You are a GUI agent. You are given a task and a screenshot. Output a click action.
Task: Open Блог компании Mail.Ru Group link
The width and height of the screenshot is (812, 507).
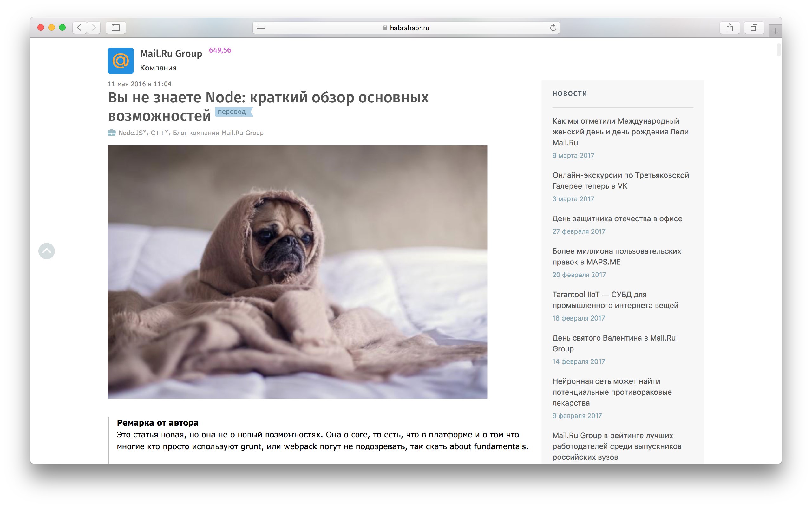pos(218,133)
